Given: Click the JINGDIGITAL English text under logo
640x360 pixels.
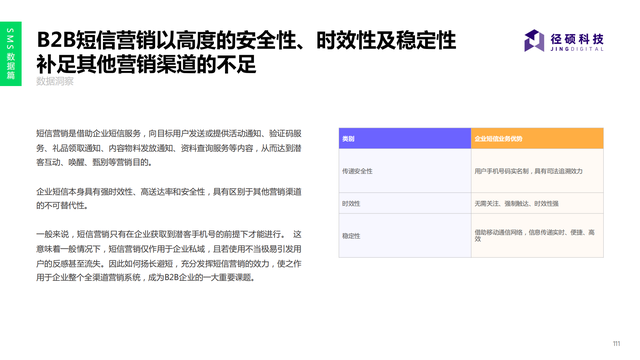Looking at the screenshot, I should pyautogui.click(x=577, y=49).
